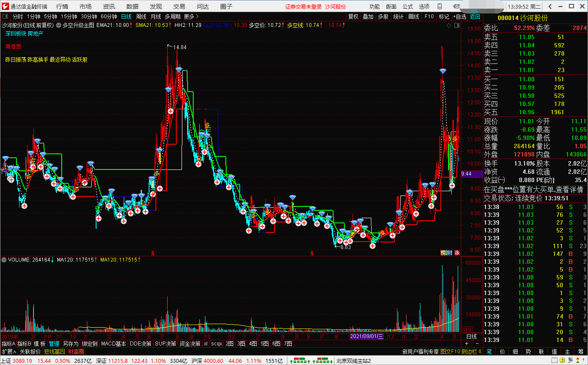Select the 资金决策 indicator tab
The height and width of the screenshot is (365, 588).
click(190, 343)
